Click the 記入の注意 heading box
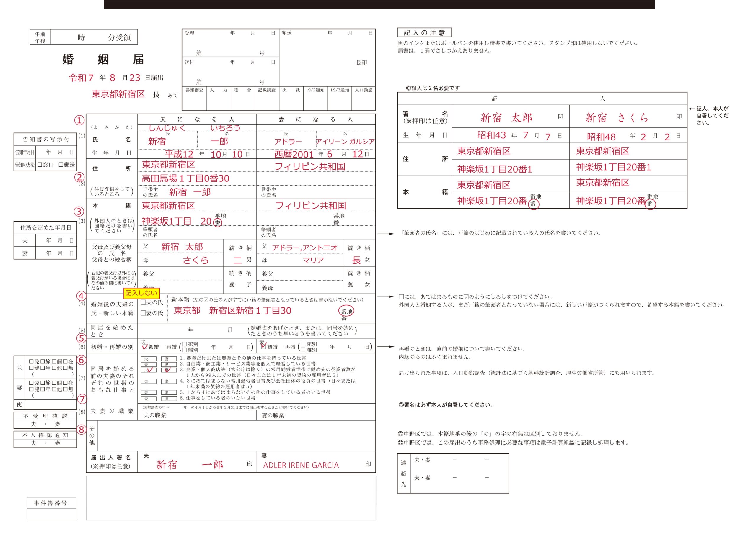The image size is (756, 534). [x=424, y=32]
